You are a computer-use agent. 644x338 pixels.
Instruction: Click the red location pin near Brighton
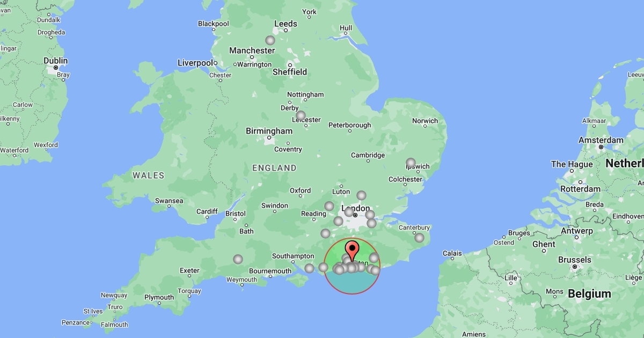click(352, 251)
